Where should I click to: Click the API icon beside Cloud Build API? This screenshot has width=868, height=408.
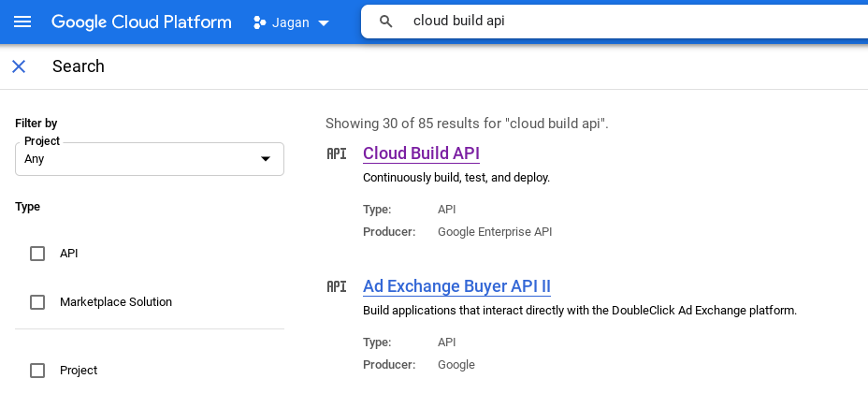(x=337, y=153)
